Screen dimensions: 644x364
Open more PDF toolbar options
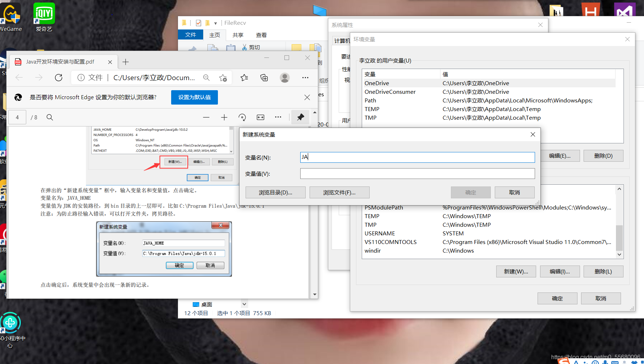(278, 117)
